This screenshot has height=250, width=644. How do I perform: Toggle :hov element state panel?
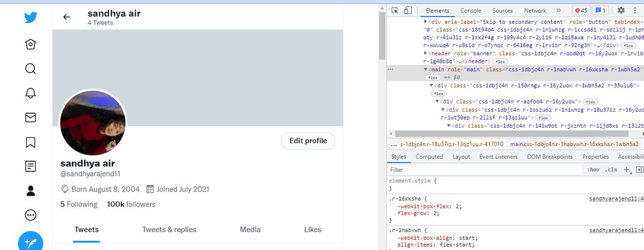[593, 170]
